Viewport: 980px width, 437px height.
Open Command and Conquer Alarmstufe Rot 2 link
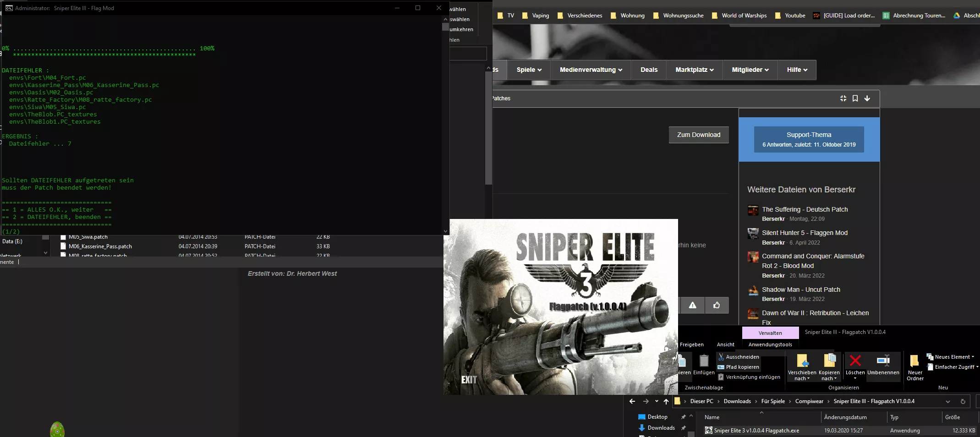[x=813, y=261]
